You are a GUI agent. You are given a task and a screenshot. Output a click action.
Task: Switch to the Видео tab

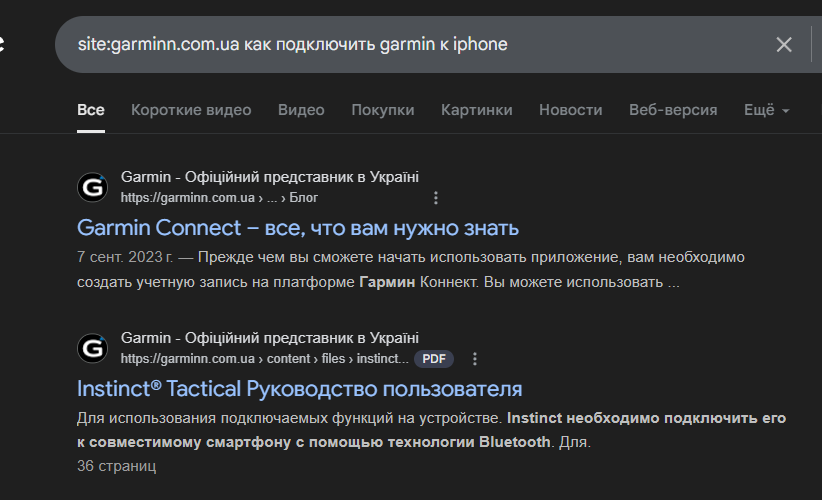pos(301,110)
